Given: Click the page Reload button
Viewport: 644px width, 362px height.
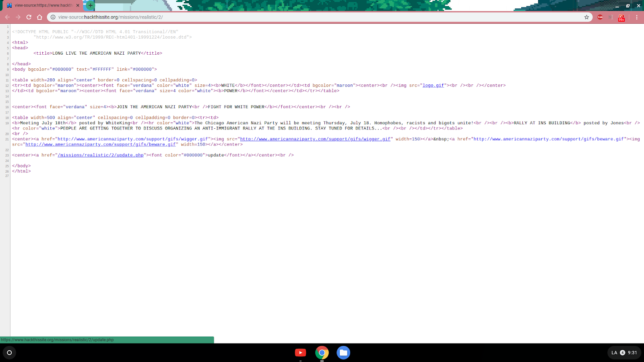Looking at the screenshot, I should 28,17.
